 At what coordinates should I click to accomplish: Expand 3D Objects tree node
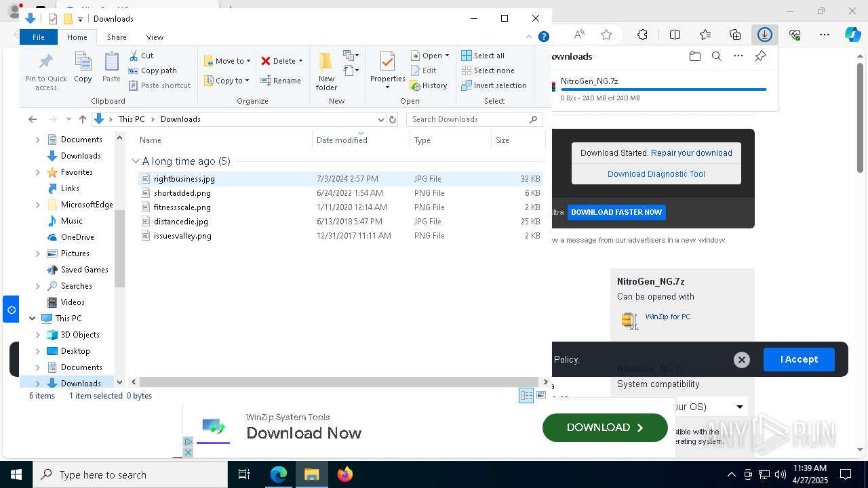pos(38,335)
